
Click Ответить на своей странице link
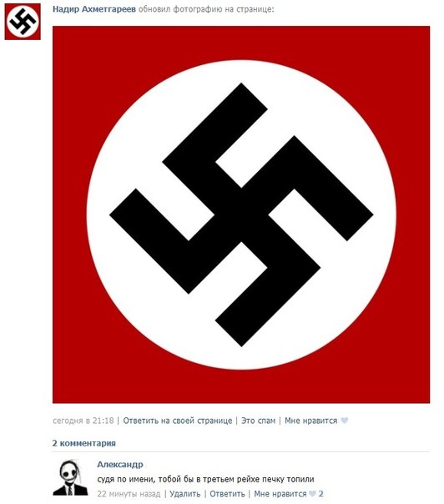coord(178,421)
